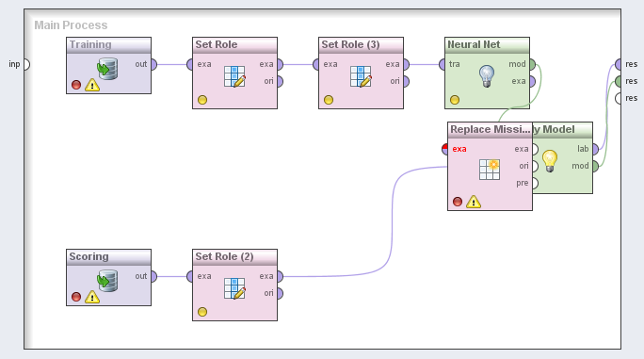Select the Set Role table edit icon

click(234, 76)
